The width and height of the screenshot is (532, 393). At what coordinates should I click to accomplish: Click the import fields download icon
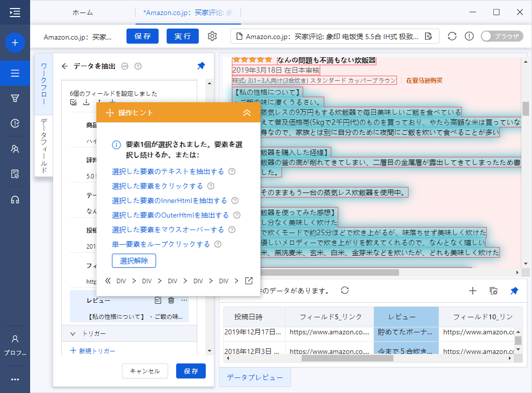point(86,102)
